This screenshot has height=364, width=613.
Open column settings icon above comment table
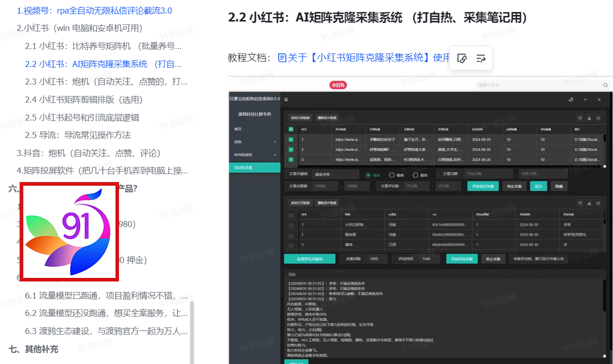pos(580,203)
